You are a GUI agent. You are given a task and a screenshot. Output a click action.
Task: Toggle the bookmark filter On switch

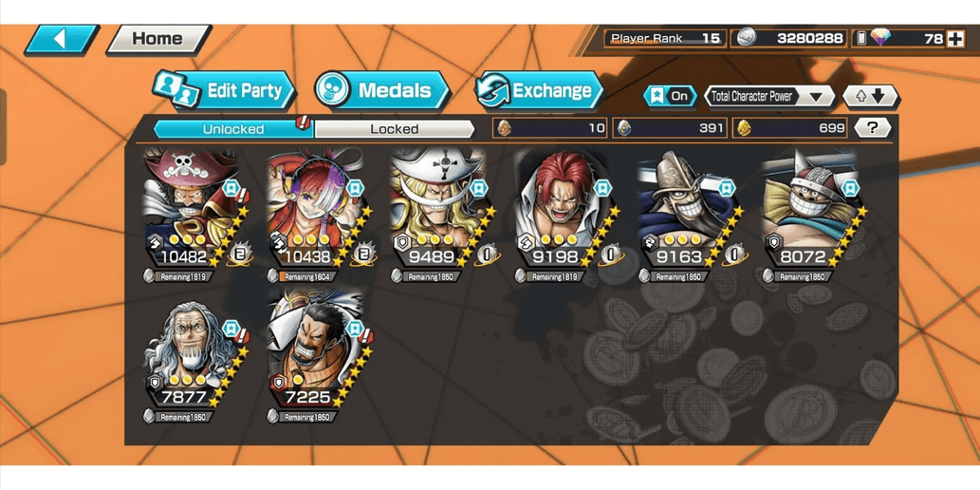click(x=670, y=96)
